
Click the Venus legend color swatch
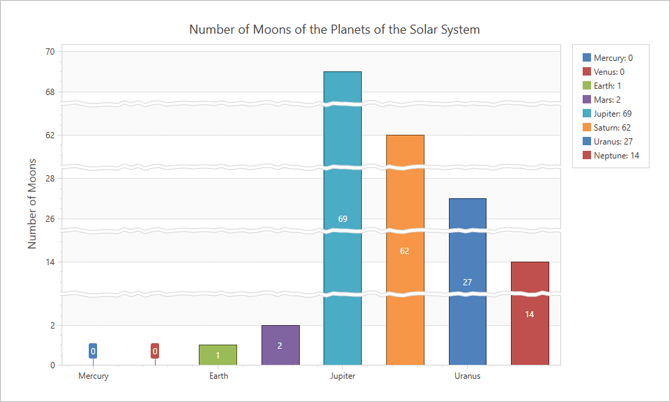[x=586, y=72]
